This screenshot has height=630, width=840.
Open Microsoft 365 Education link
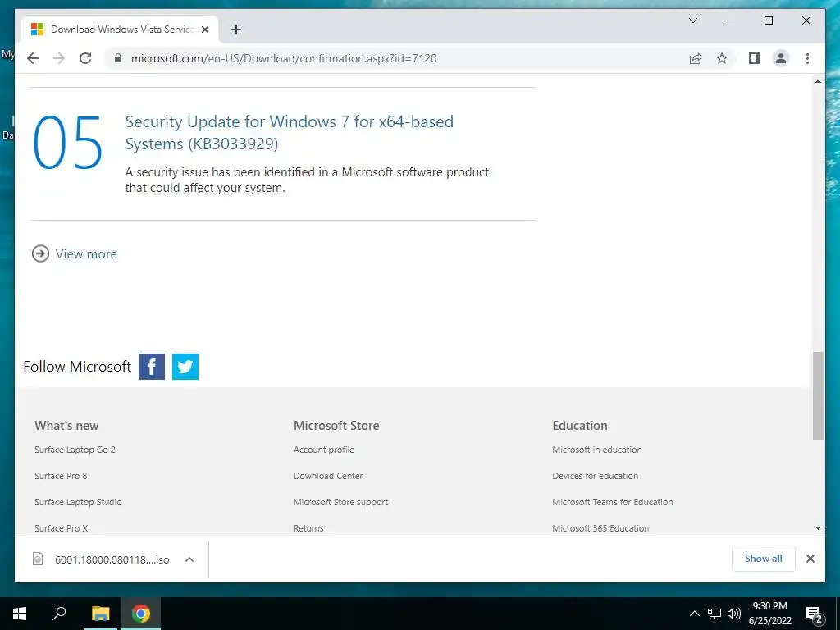(x=600, y=528)
